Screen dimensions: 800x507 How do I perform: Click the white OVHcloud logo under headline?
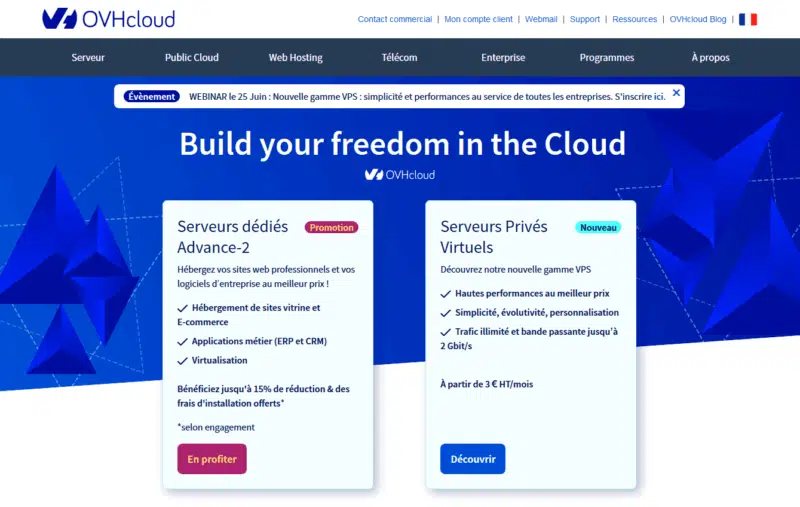400,174
